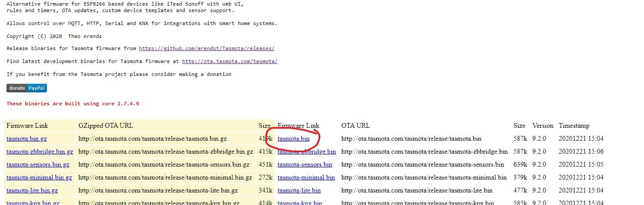
Task: Download tasmota-zbbridge.bin.gz firmware
Action: click(40, 151)
